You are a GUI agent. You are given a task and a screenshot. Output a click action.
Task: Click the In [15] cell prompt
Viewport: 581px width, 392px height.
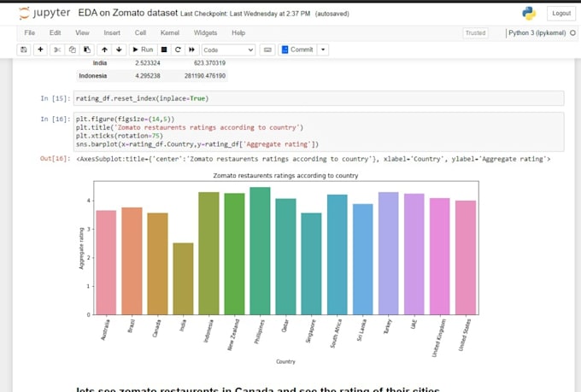tap(56, 98)
